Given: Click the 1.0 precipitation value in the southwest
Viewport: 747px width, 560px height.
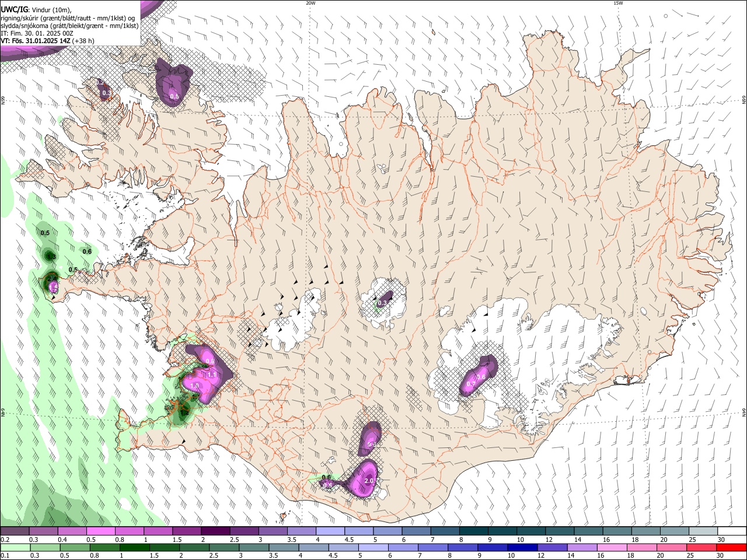Looking at the screenshot, I should click(x=194, y=386).
